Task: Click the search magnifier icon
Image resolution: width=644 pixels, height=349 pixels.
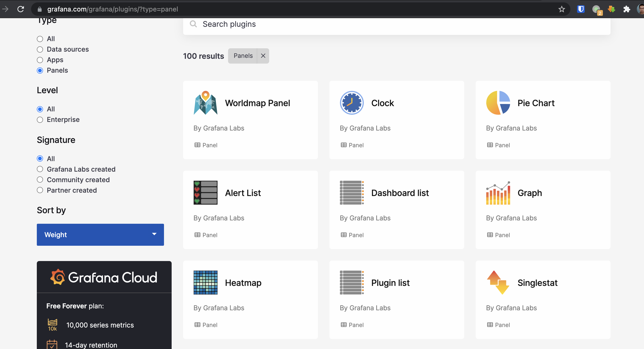Action: click(x=193, y=24)
